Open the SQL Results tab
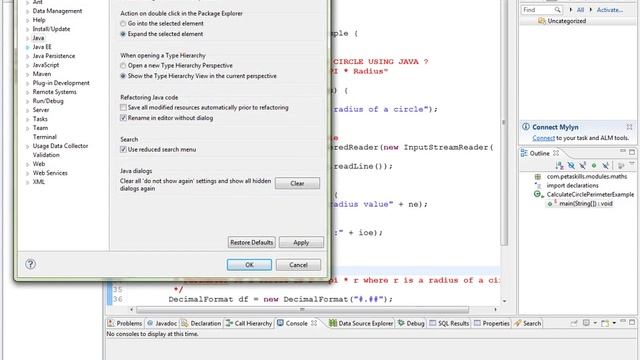Screen dimensions: 640x360 (449, 323)
